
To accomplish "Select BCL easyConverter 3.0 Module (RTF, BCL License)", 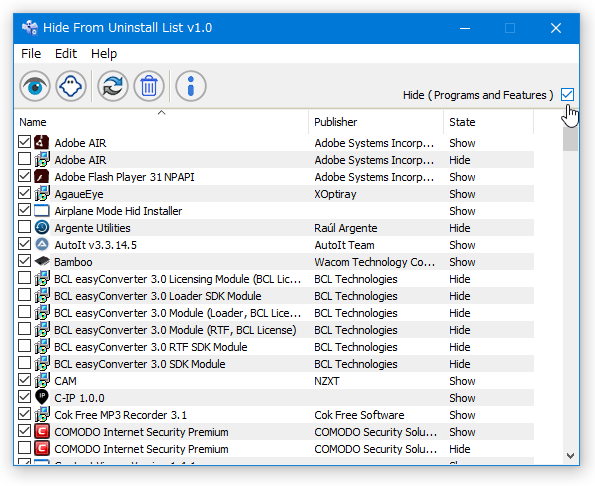I will point(175,330).
